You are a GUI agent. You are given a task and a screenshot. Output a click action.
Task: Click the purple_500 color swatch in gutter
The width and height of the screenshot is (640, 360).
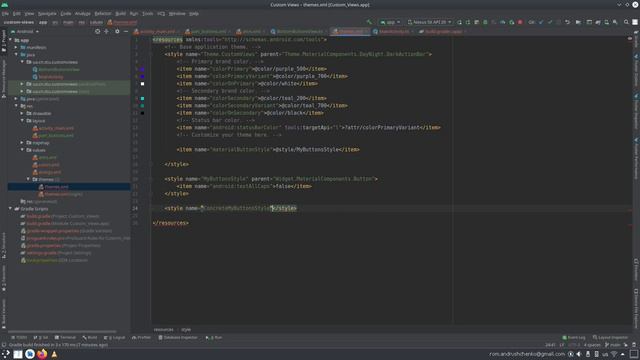pos(142,69)
